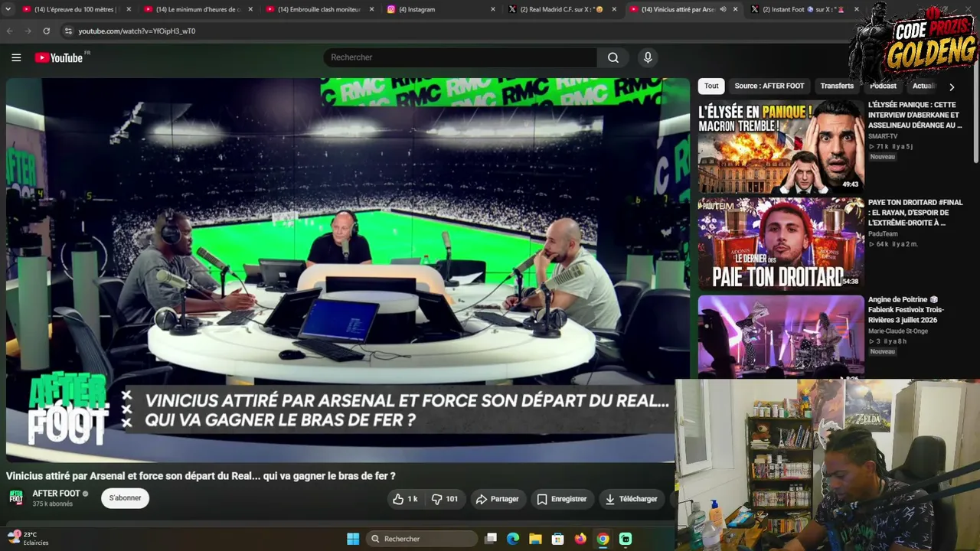Launch Microsoft Edge from taskbar
The width and height of the screenshot is (980, 551).
pos(513,539)
